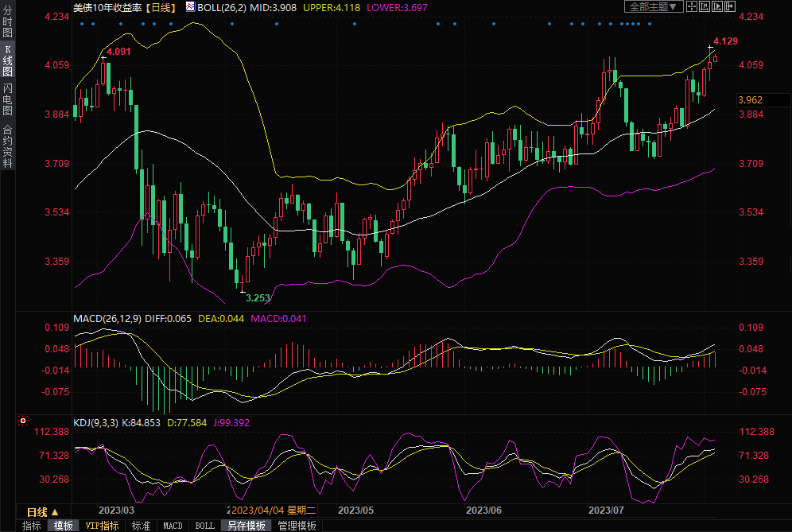792x532 pixels.
Task: Expand the 日线 period selector
Action: click(42, 511)
